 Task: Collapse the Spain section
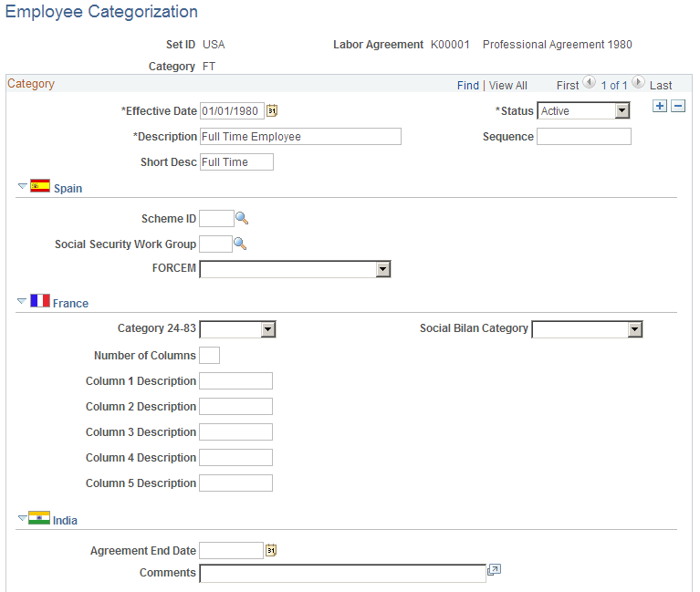point(22,186)
